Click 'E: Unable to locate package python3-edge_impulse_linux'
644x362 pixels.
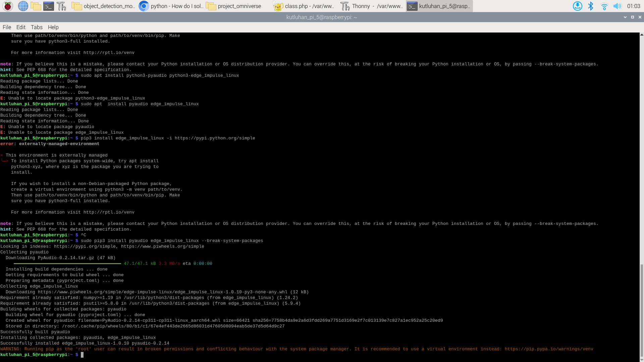(x=73, y=98)
